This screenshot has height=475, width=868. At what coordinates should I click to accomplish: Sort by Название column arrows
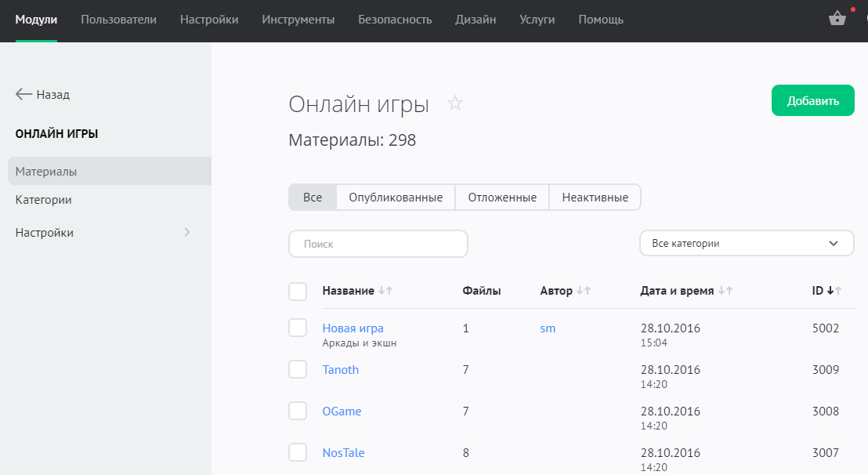(x=385, y=291)
